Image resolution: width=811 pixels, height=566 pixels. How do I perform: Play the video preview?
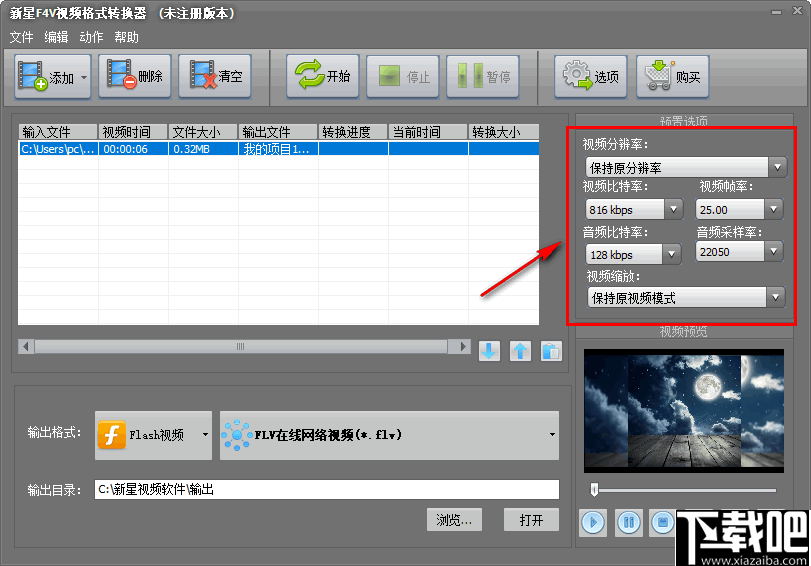point(593,522)
